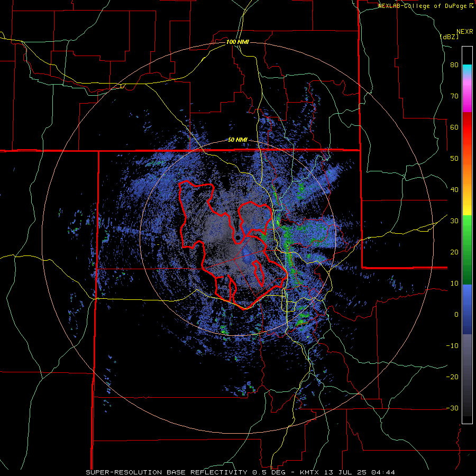Click the NEXR label above the color bar

pos(465,32)
